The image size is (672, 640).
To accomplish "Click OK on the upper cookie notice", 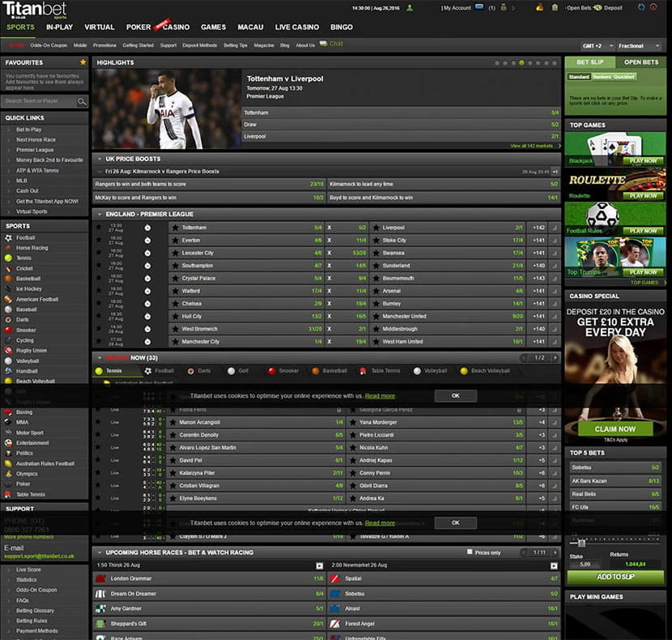I will 456,396.
